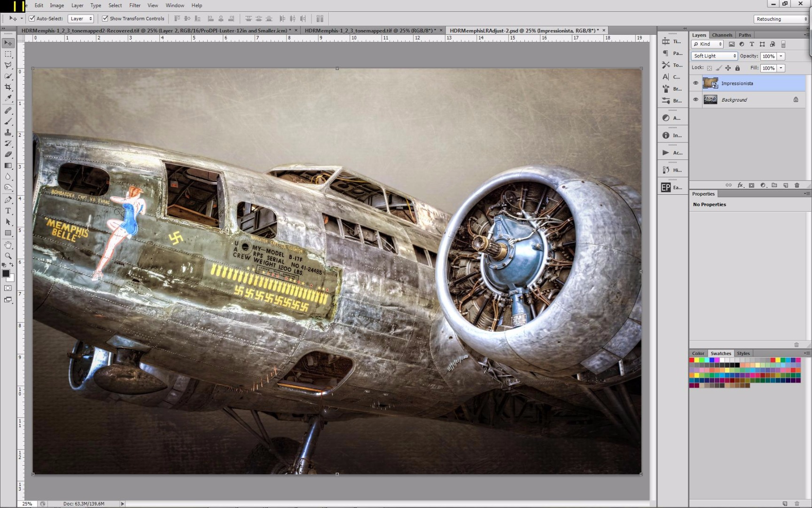Add a layer style with fx button
Image resolution: width=812 pixels, height=508 pixels.
pos(740,185)
